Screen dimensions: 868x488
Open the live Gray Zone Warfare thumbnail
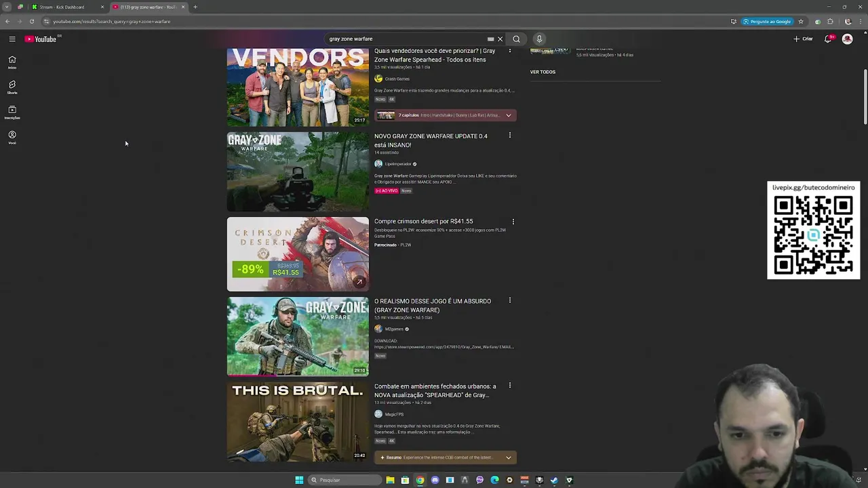[298, 171]
